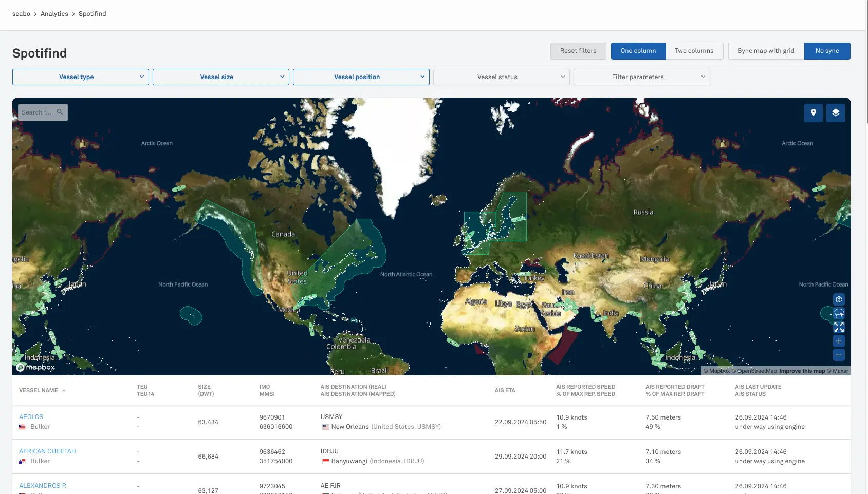868x494 pixels.
Task: Zoom out on the map
Action: [x=839, y=355]
